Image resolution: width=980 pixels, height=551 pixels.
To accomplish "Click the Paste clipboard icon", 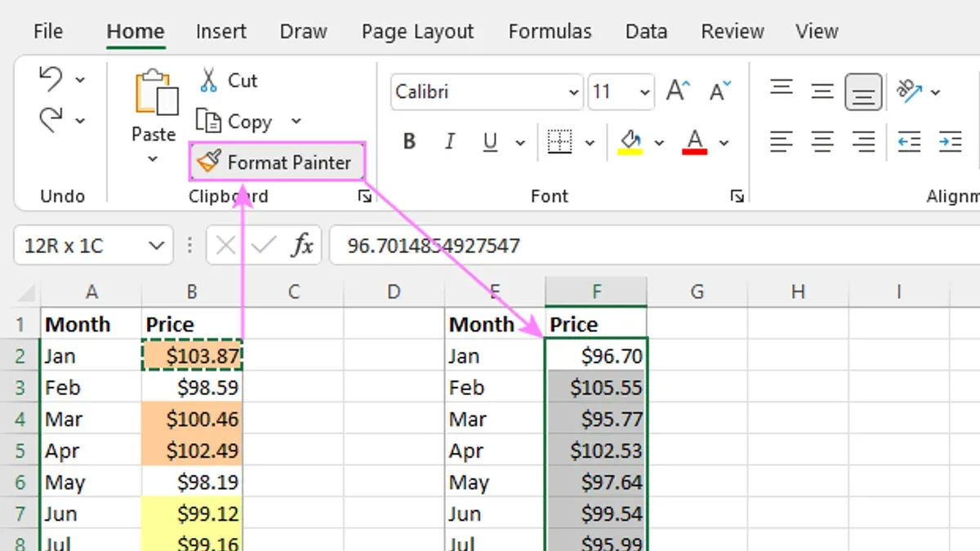I will click(x=155, y=92).
